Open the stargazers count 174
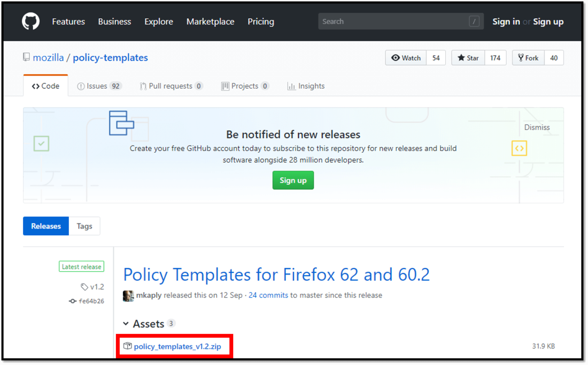Viewport: 588px width, 365px height. pos(495,58)
